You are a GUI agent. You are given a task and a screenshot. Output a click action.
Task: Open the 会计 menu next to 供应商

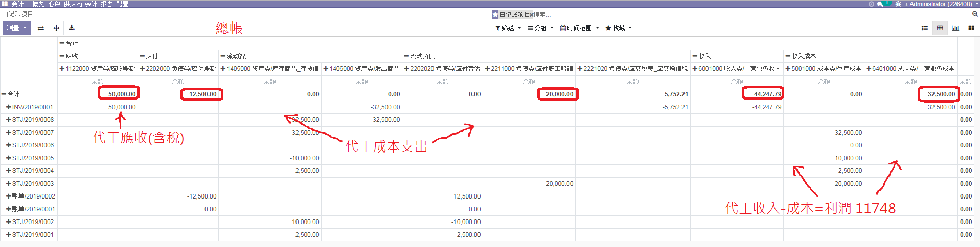pos(91,4)
